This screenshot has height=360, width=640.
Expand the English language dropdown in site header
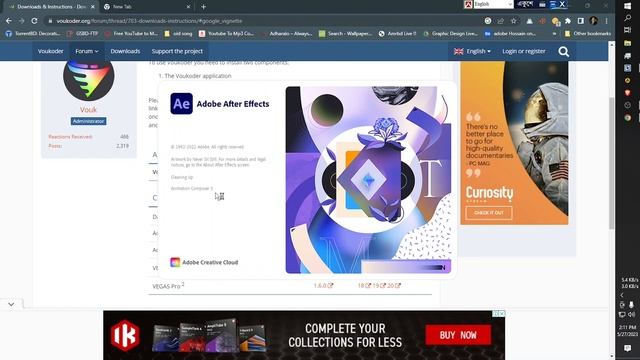[x=473, y=51]
